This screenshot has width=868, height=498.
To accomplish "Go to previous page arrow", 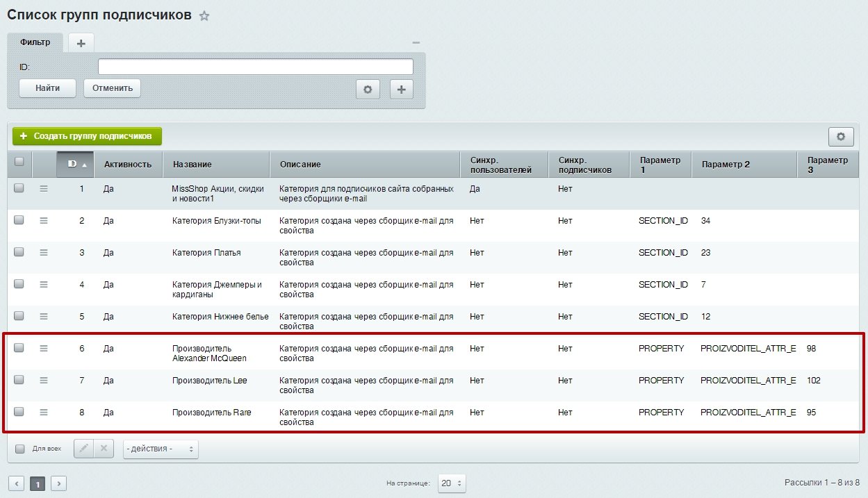I will point(17,483).
